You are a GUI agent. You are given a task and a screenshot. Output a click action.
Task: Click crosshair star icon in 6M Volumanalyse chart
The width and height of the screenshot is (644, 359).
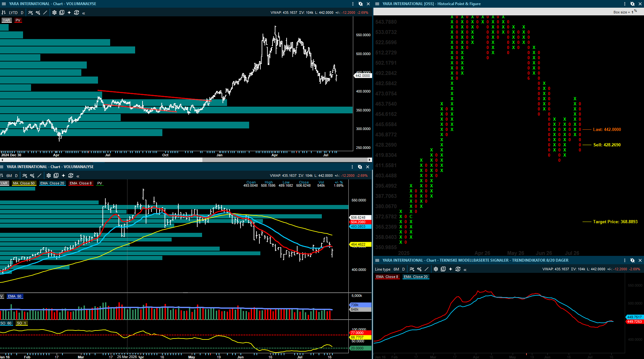coord(63,175)
